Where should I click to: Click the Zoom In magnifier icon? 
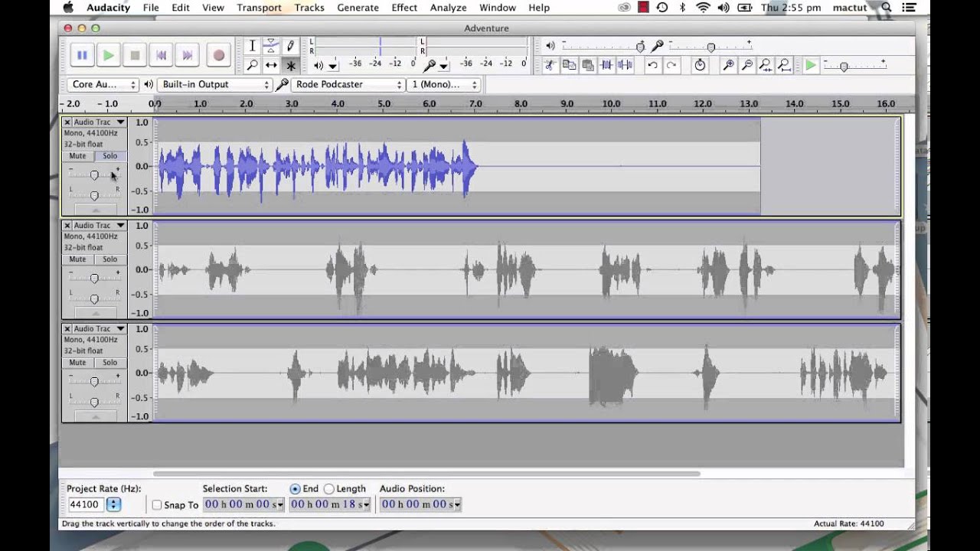coord(728,66)
